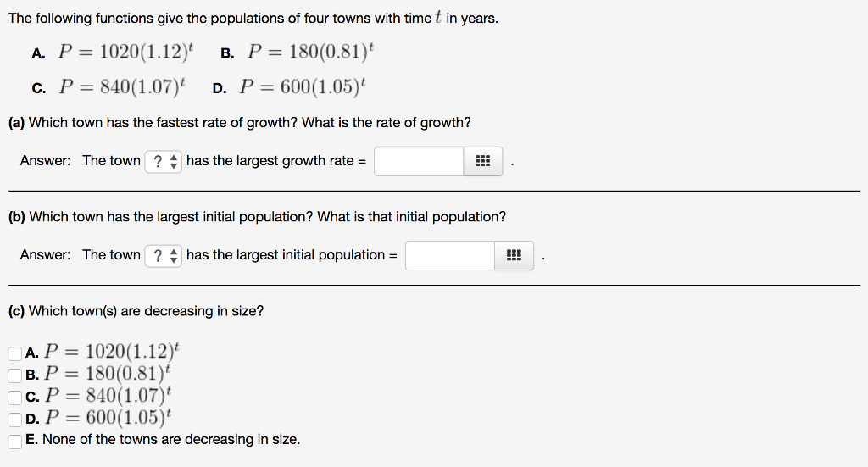
Task: Click the part (a) fastest growth question text
Action: click(x=240, y=123)
